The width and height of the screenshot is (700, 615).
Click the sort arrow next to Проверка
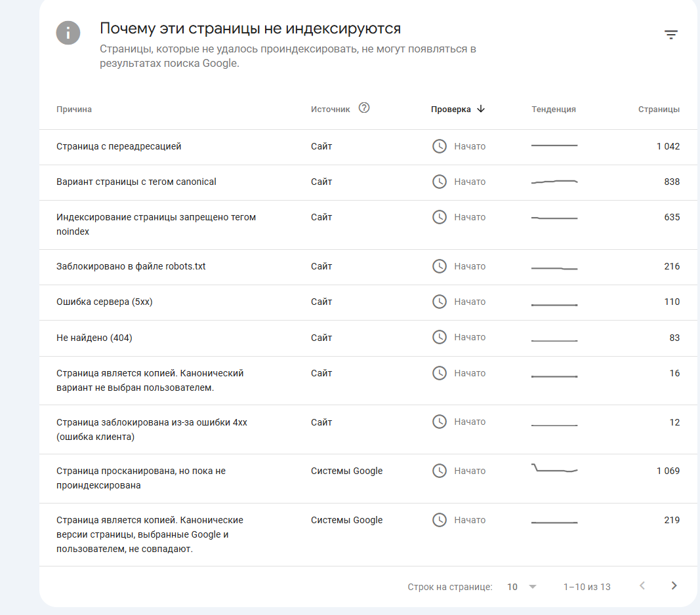pos(481,109)
